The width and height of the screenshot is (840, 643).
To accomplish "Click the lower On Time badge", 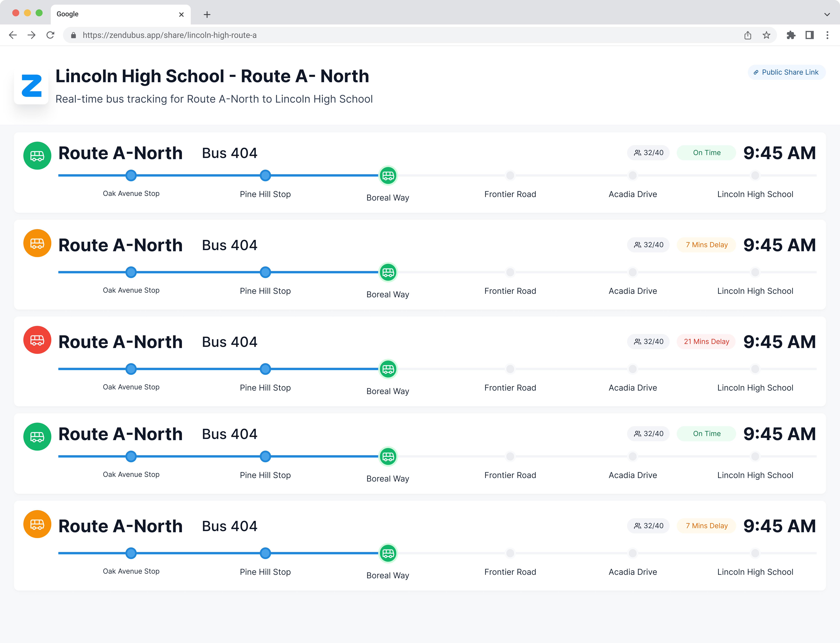I will click(x=706, y=434).
